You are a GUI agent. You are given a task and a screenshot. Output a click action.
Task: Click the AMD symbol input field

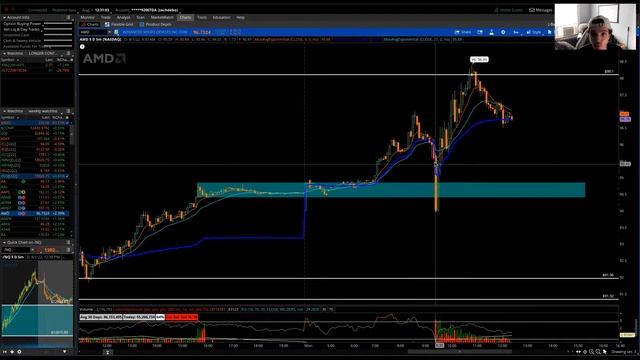click(x=93, y=32)
